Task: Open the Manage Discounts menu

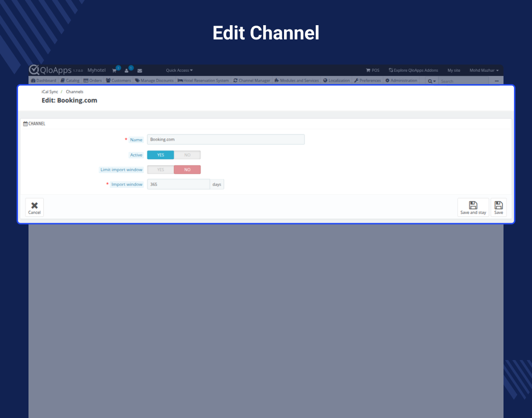Action: [154, 80]
